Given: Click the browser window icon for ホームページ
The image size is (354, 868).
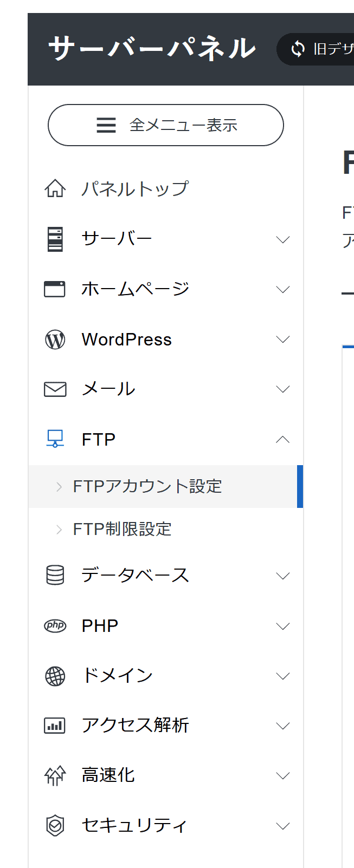Looking at the screenshot, I should click(55, 289).
